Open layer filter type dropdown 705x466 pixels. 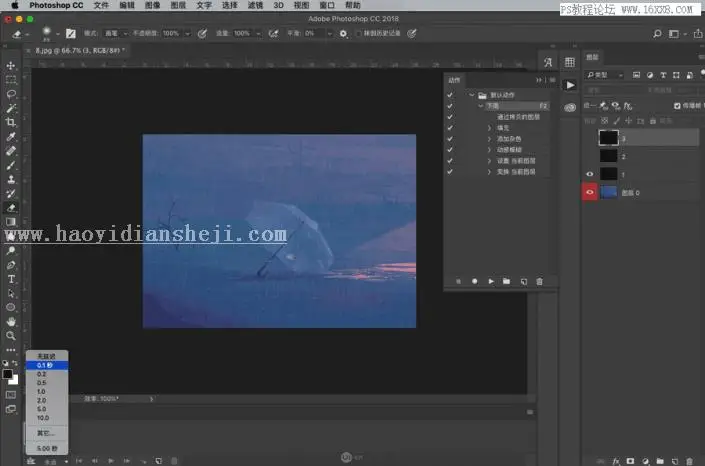click(x=605, y=75)
